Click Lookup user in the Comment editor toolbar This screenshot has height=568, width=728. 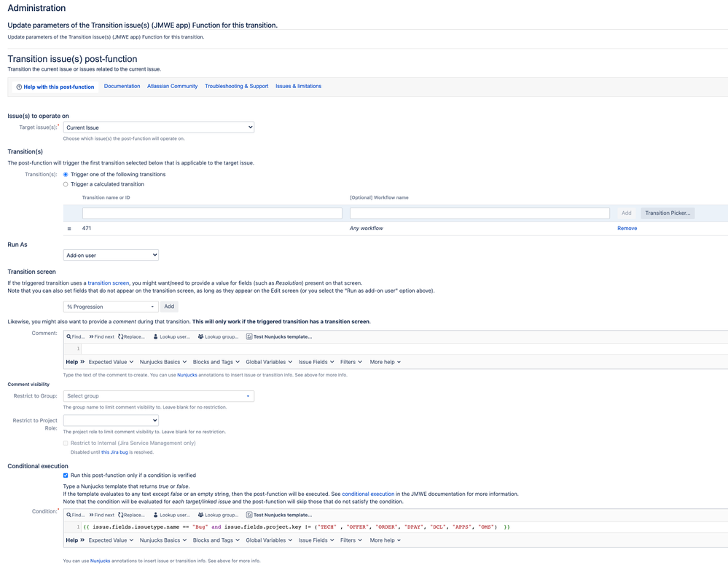(x=172, y=337)
